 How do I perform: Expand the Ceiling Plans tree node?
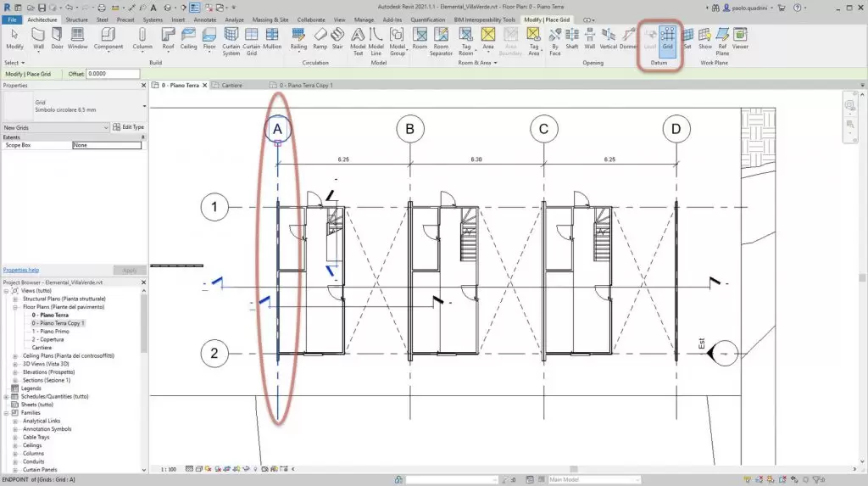pos(14,355)
